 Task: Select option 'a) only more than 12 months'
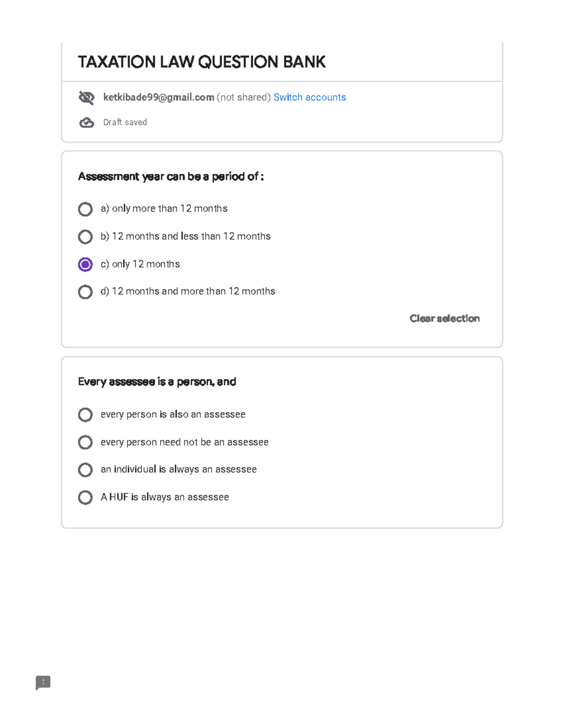click(85, 209)
